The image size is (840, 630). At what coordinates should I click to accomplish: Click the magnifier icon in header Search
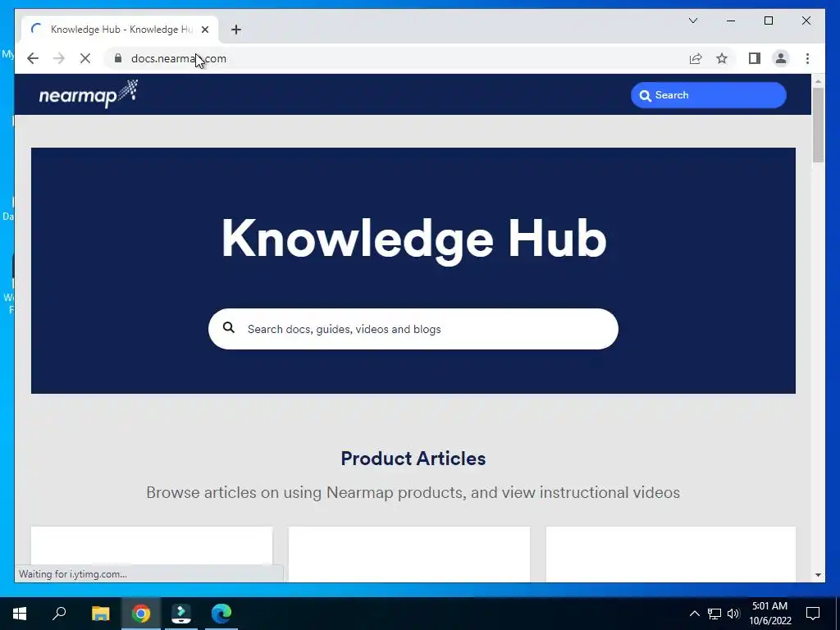[646, 95]
